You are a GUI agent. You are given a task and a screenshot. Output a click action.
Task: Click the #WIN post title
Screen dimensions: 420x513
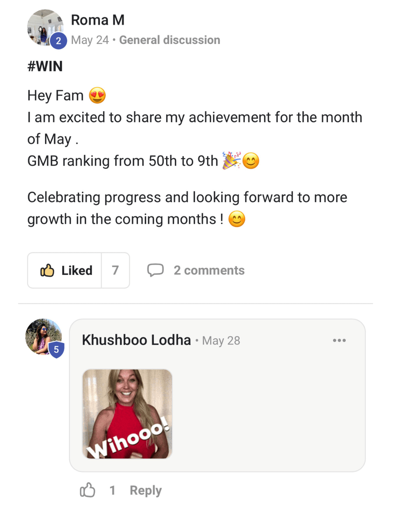click(45, 66)
